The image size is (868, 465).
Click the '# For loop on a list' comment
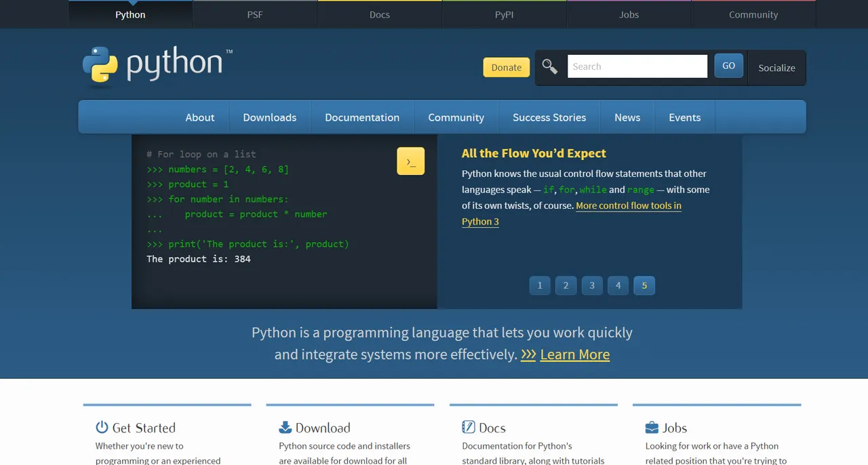[x=201, y=155]
